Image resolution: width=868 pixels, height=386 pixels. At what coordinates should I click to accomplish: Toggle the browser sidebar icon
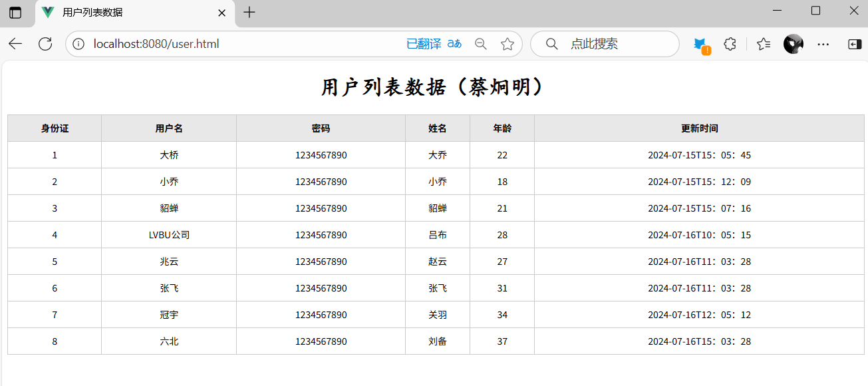tap(854, 44)
